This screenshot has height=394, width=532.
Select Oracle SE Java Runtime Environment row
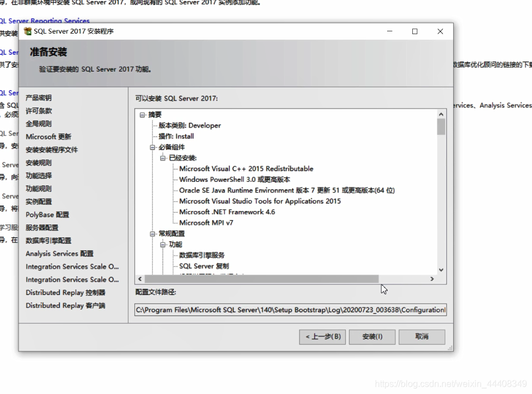tap(287, 190)
